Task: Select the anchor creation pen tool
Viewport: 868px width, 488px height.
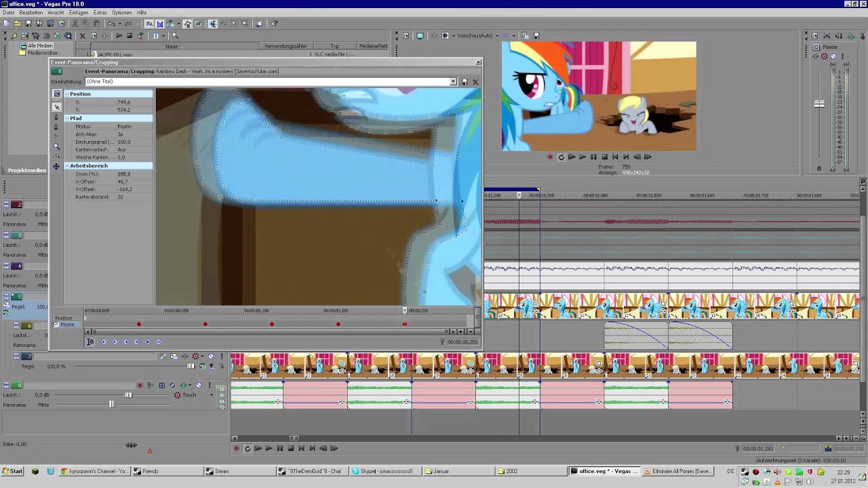Action: click(56, 117)
